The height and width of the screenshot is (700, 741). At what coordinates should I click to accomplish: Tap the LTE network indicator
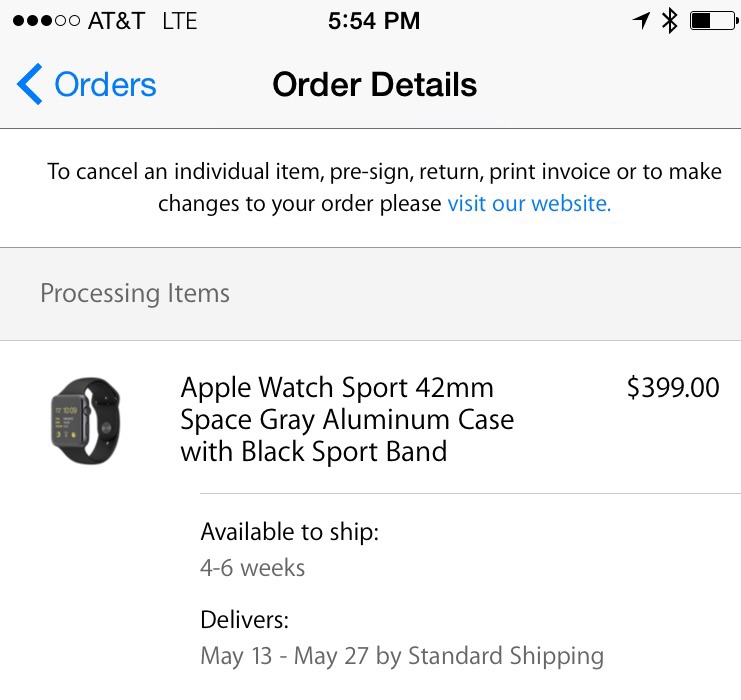tap(180, 21)
